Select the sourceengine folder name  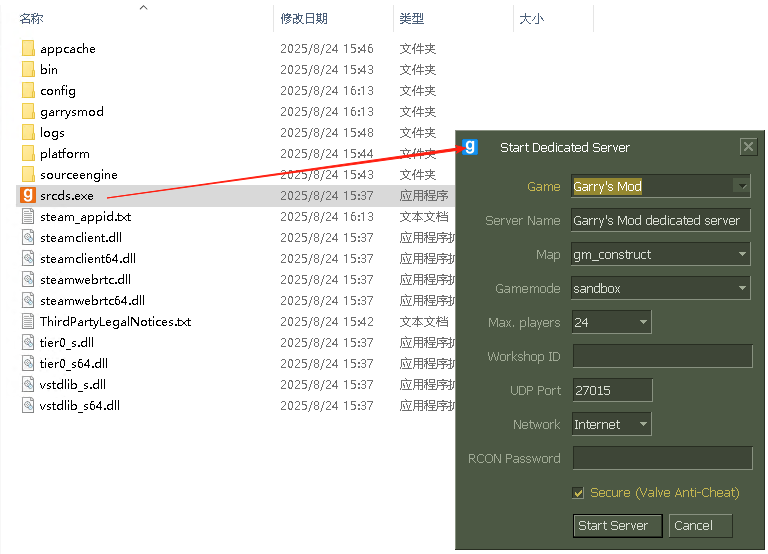[79, 175]
